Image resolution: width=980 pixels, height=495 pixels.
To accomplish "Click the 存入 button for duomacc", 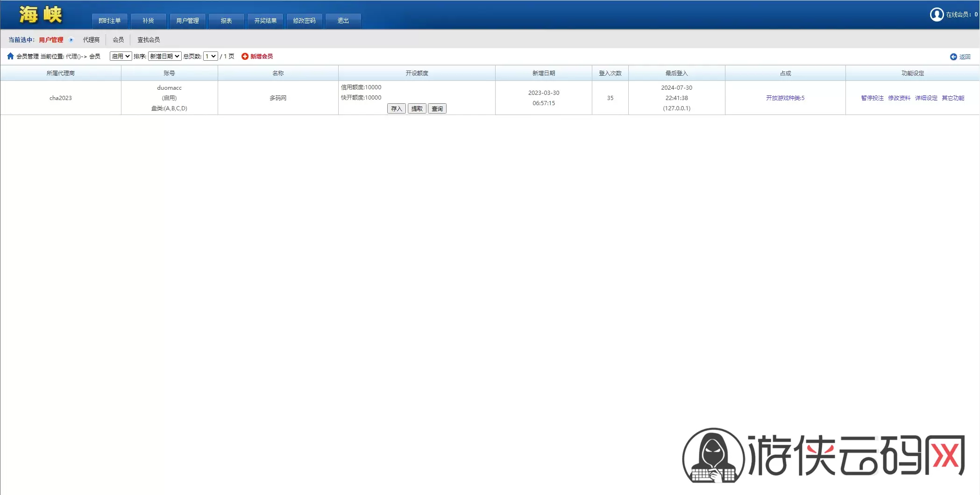I will [x=397, y=108].
